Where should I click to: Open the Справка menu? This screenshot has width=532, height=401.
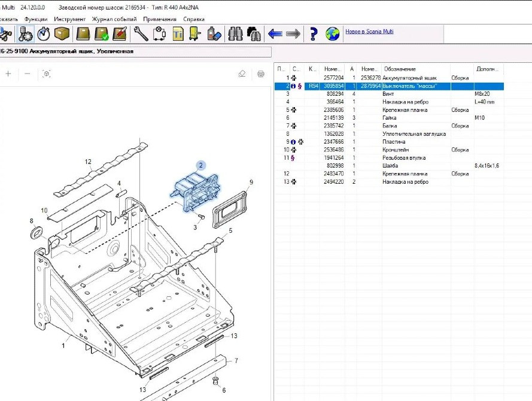[x=193, y=19]
